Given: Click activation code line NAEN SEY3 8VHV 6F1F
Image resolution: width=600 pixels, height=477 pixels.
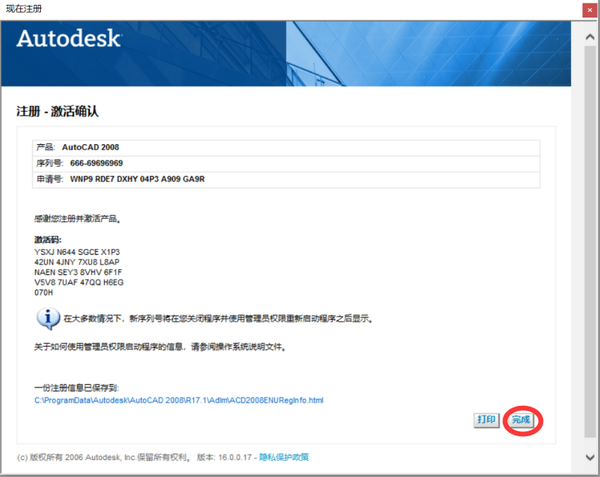Looking at the screenshot, I should (x=78, y=272).
